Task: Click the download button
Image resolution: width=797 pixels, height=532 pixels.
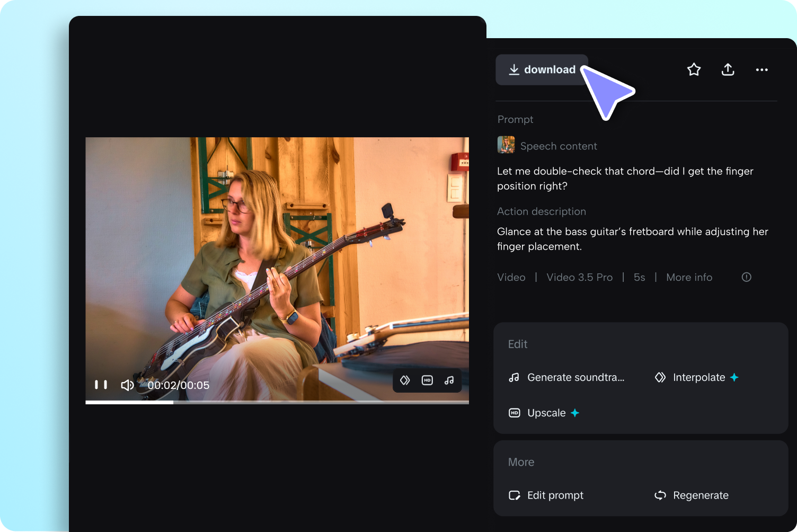Action: (x=542, y=70)
